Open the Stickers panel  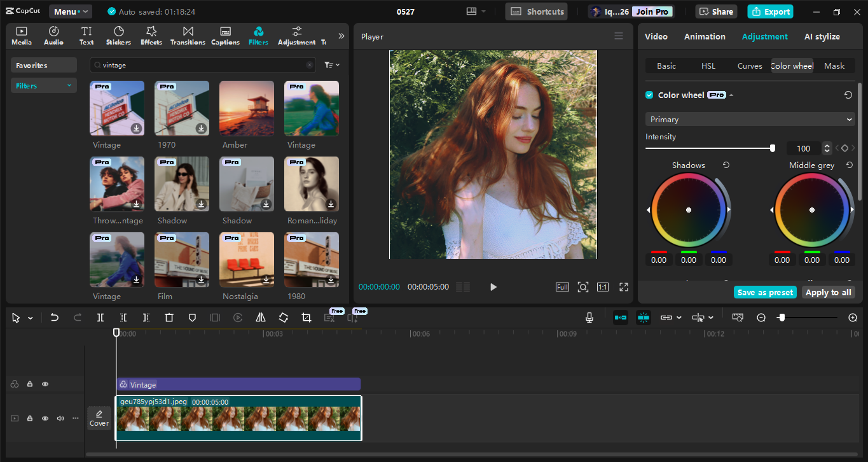click(x=118, y=35)
